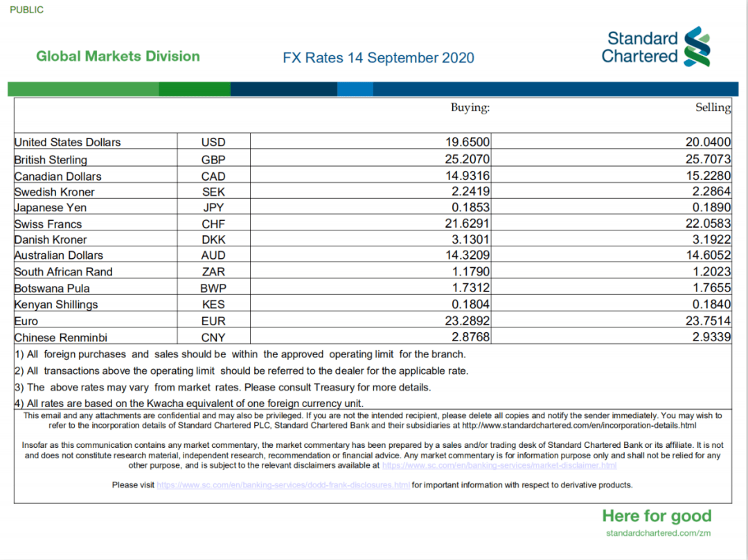Visit the standardchartered.com/zm footer link
This screenshot has height=560, width=748.
coord(658,533)
